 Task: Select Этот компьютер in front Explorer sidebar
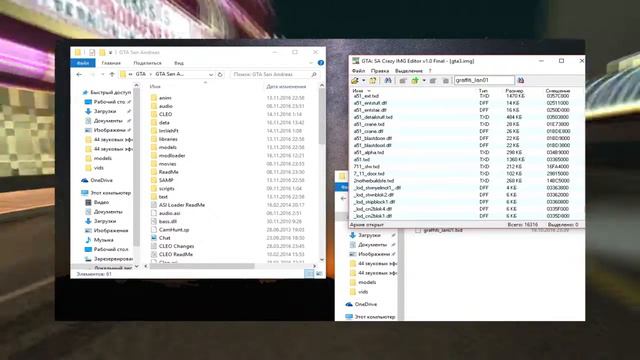(110, 193)
